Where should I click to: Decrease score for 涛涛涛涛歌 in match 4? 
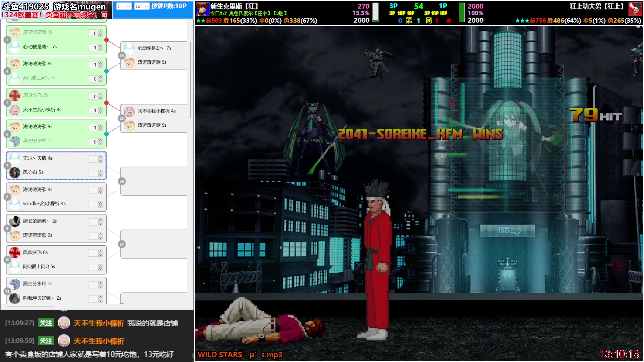click(100, 66)
